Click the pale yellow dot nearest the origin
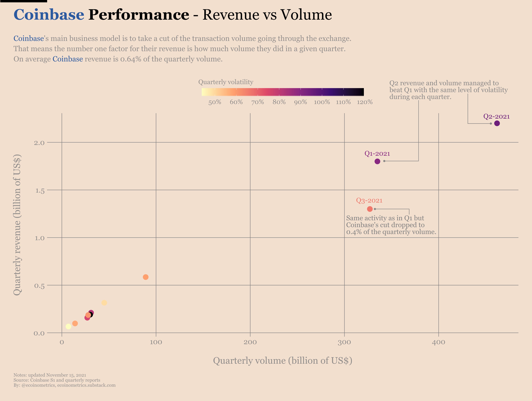 68,326
